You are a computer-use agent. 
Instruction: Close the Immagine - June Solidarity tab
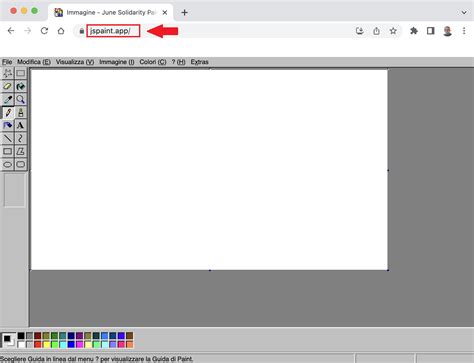coord(165,13)
